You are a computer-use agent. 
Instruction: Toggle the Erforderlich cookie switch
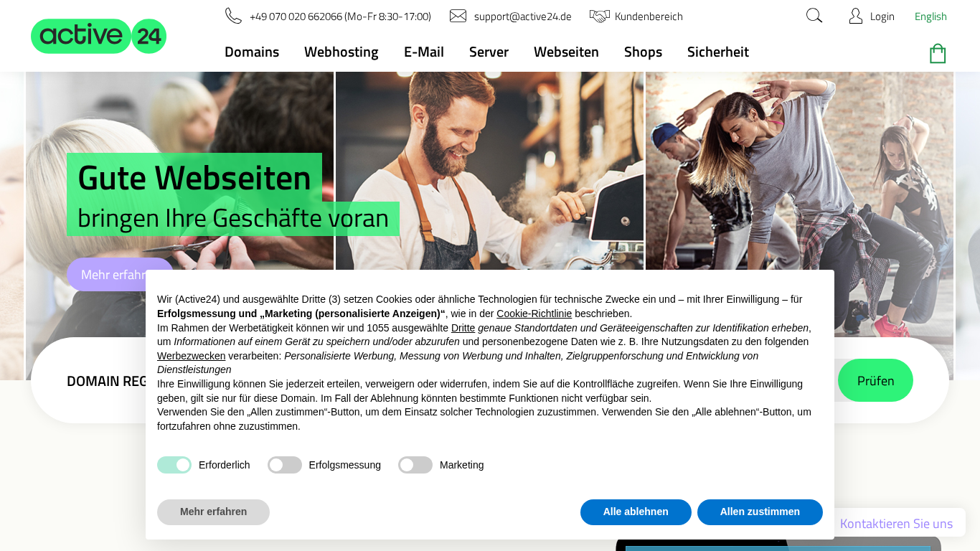(x=174, y=465)
